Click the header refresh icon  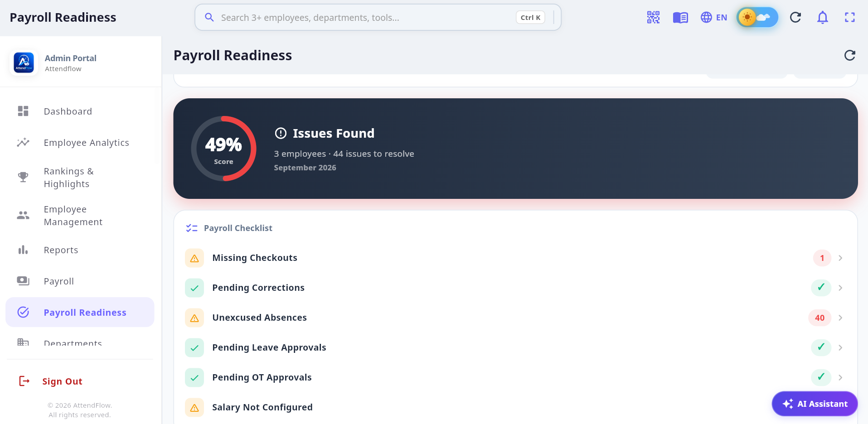[795, 17]
